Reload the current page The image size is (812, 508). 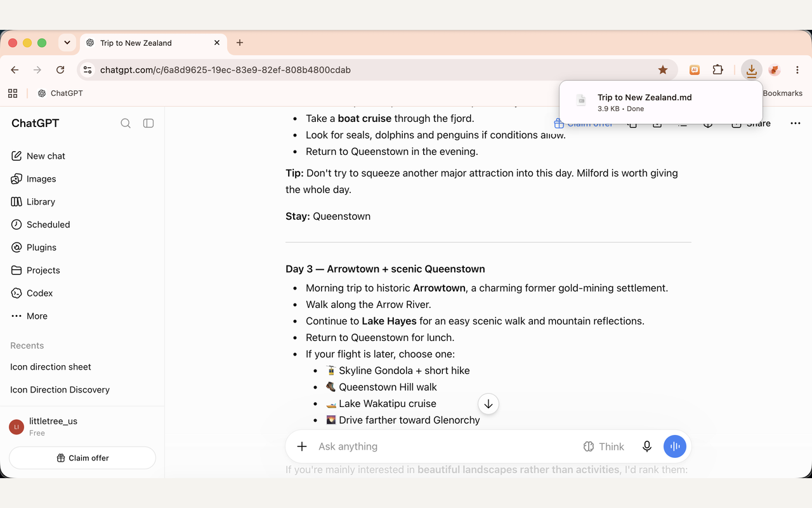(x=60, y=70)
